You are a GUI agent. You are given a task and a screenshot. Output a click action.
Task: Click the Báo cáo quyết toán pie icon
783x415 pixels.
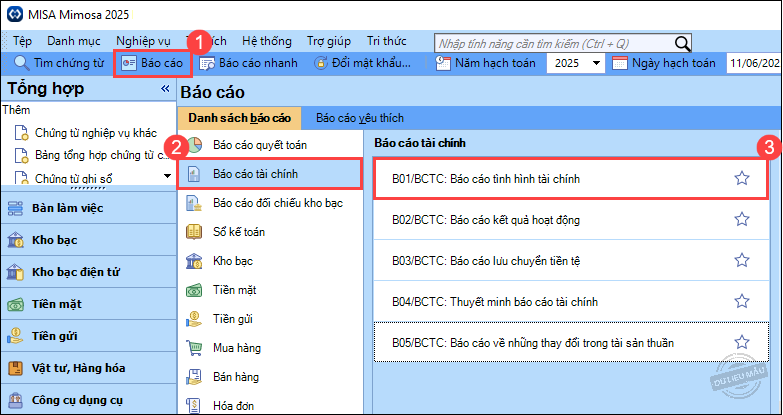[x=194, y=145]
